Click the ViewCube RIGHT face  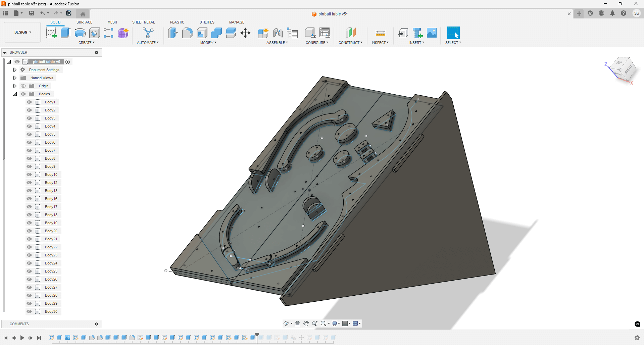tap(628, 69)
